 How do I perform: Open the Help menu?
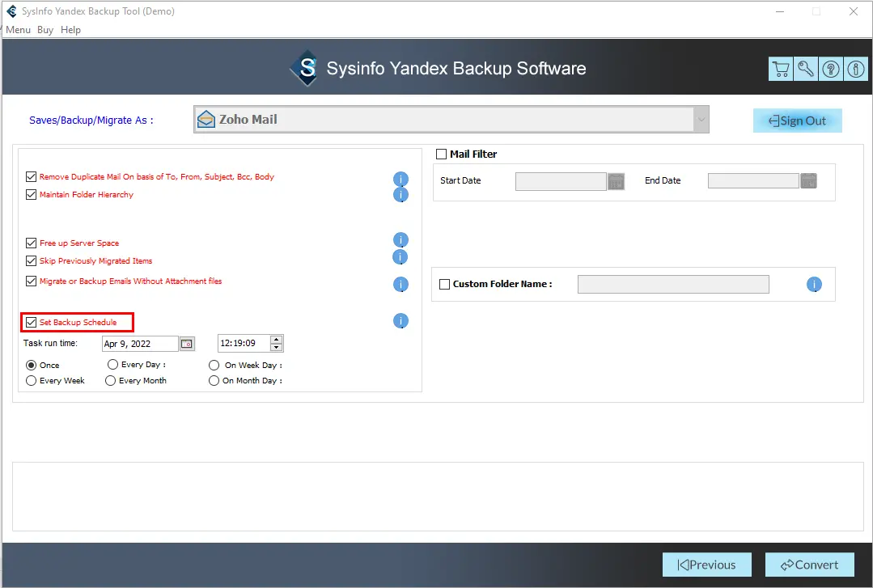(x=71, y=30)
